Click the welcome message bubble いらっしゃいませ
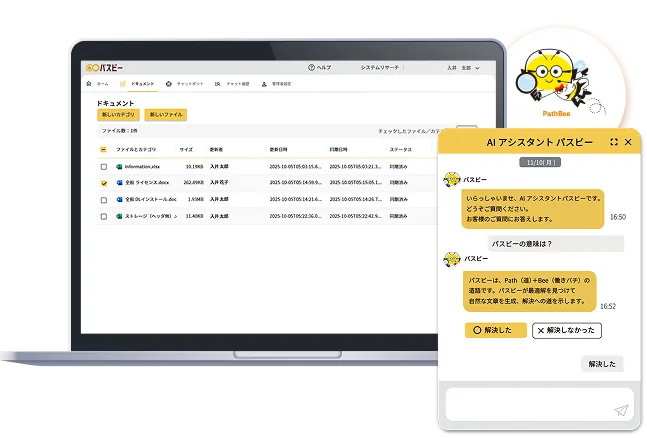The image size is (647, 438). pyautogui.click(x=533, y=209)
